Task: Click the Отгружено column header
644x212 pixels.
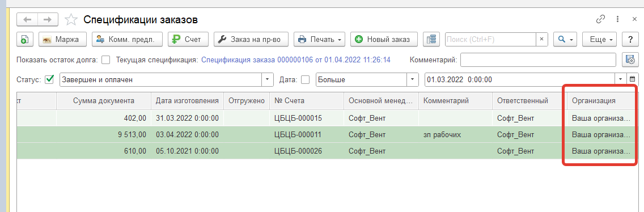Action: tap(247, 101)
